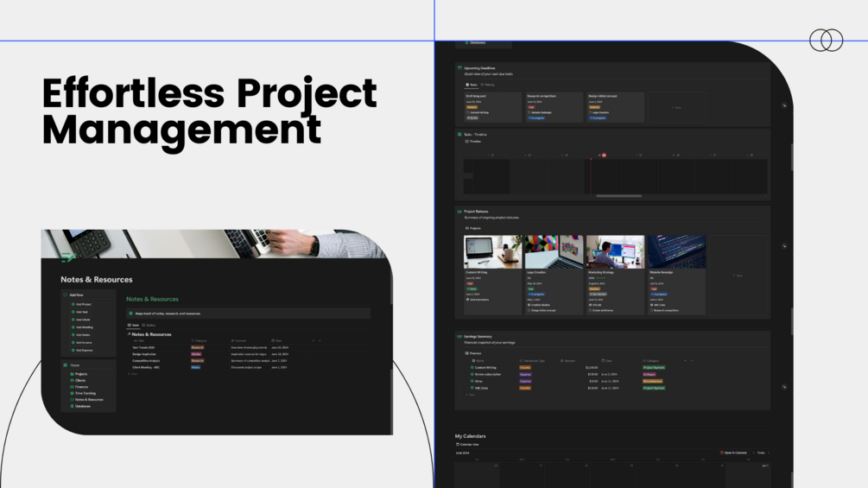The image size is (868, 488).
Task: Click the Add Meeting button
Action: [x=82, y=327]
